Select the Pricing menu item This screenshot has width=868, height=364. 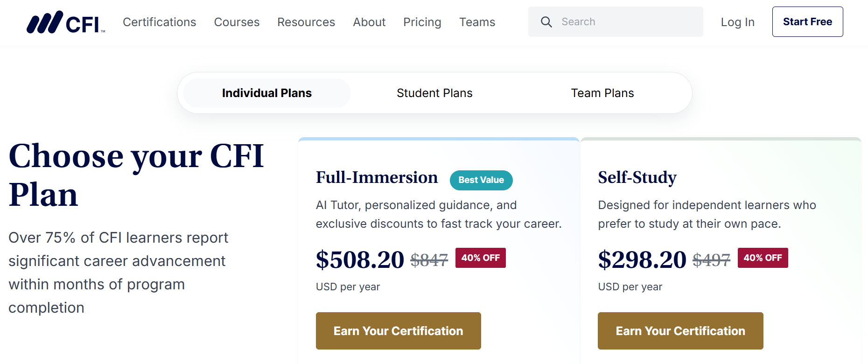pos(422,22)
